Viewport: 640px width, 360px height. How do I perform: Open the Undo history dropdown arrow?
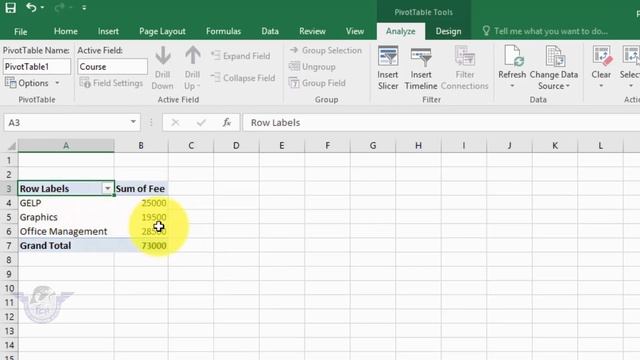tap(42, 8)
